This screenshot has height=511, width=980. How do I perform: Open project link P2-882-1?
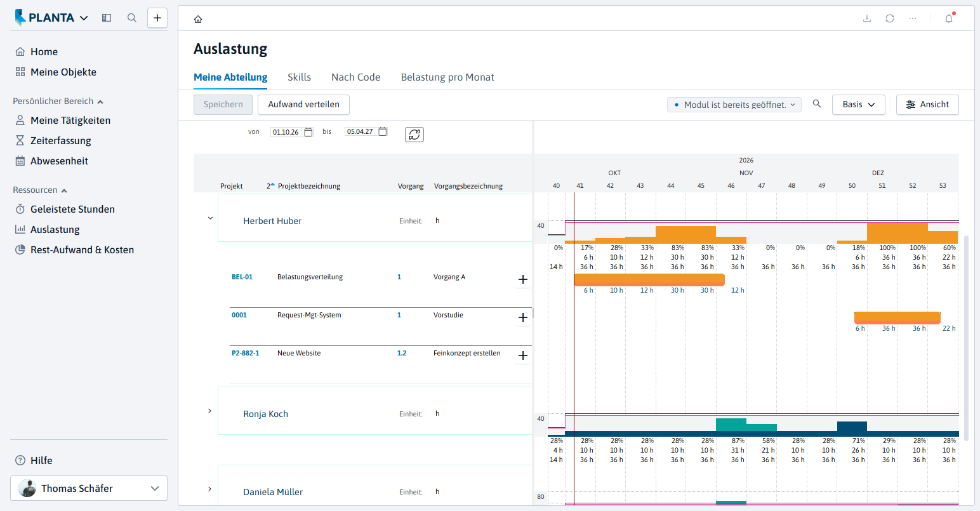tap(245, 354)
